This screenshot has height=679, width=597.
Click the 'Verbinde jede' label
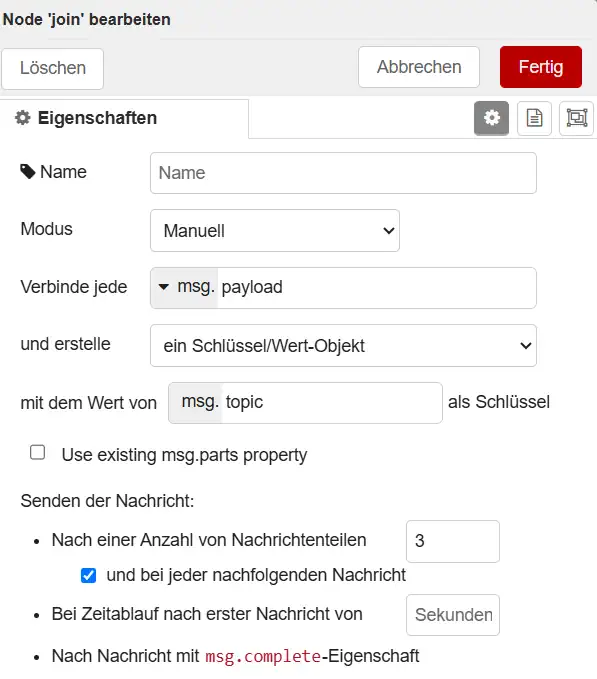click(x=74, y=287)
